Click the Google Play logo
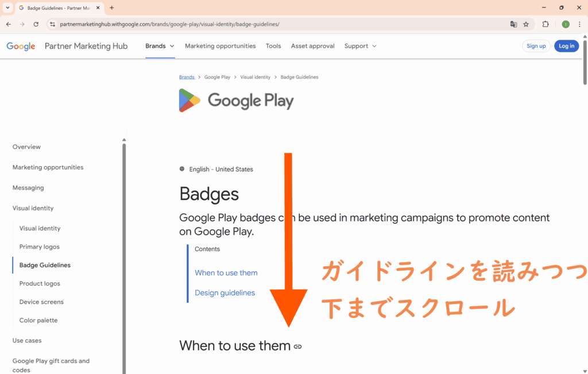The image size is (588, 374). point(236,101)
